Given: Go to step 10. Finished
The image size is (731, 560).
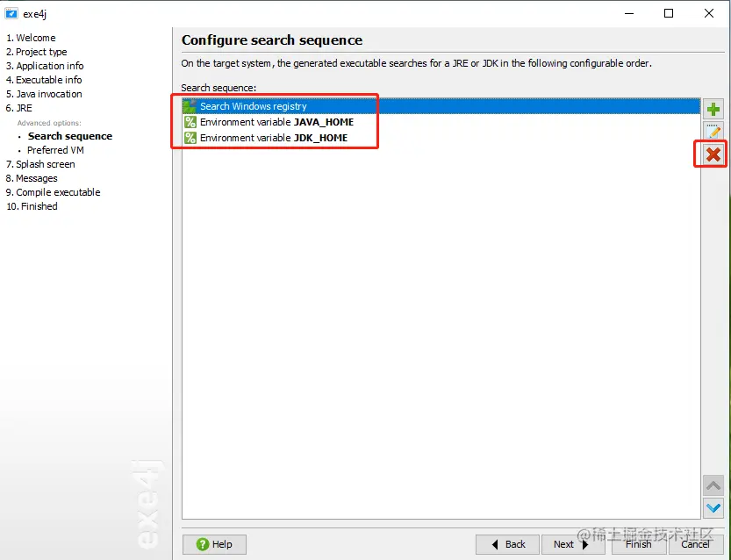Looking at the screenshot, I should point(32,206).
